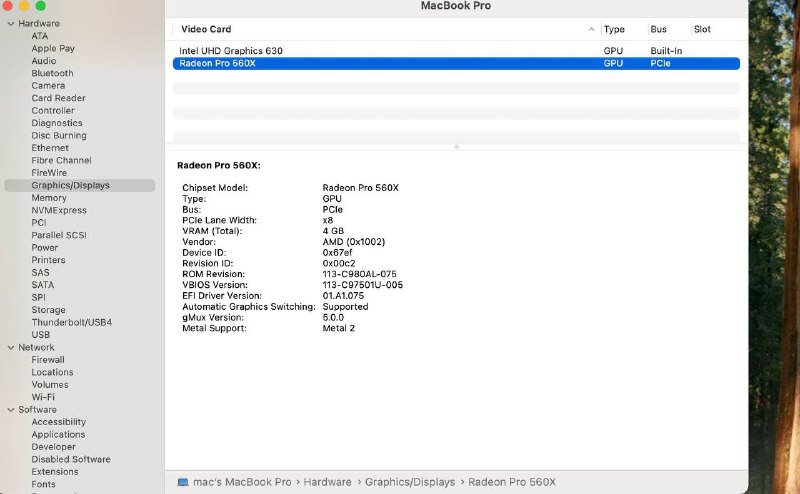Click the split pane divider handle

(x=457, y=147)
